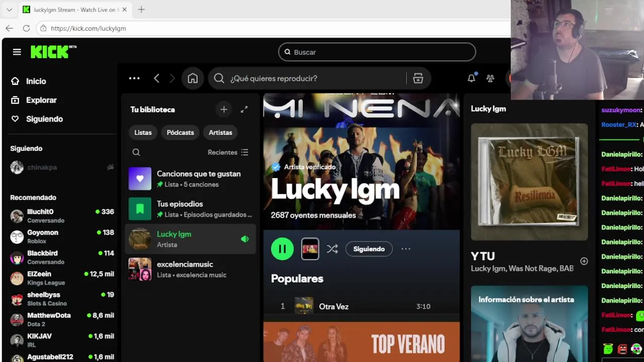Viewport: 644px width, 362px height.
Task: Pause playback with green button
Action: pos(282,249)
